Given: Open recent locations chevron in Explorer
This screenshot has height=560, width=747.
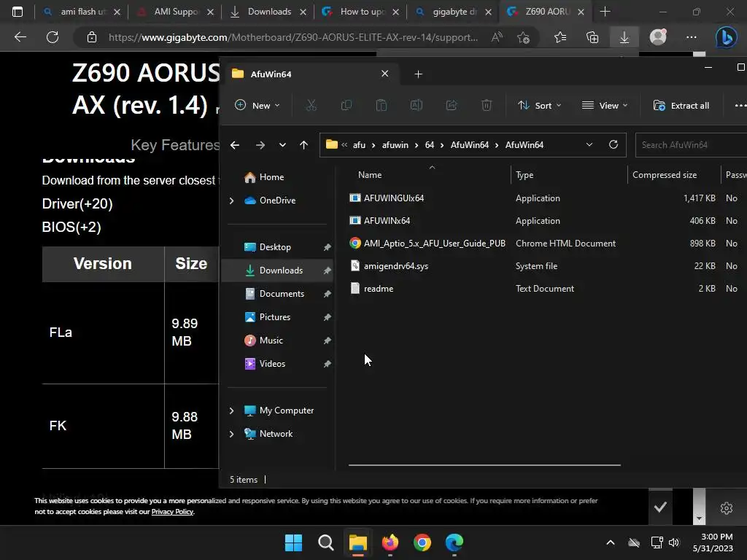Looking at the screenshot, I should point(282,145).
